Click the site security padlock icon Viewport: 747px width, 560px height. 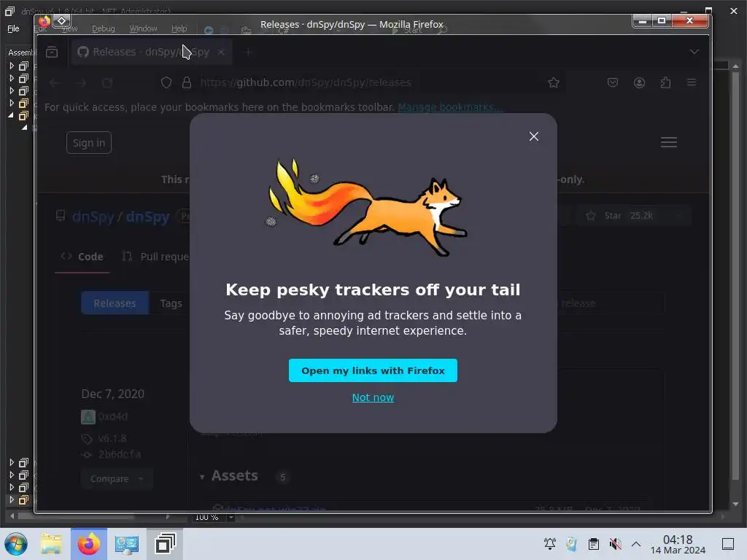coord(186,83)
